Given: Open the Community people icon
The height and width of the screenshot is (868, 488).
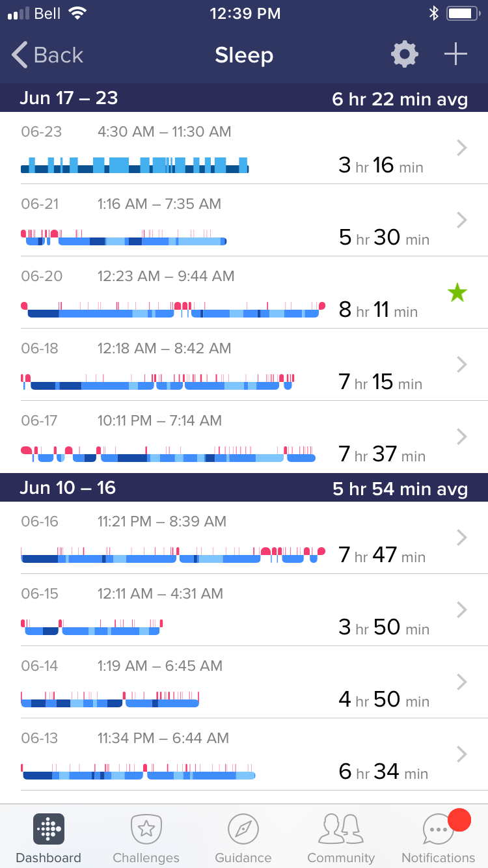Looking at the screenshot, I should coord(341,829).
